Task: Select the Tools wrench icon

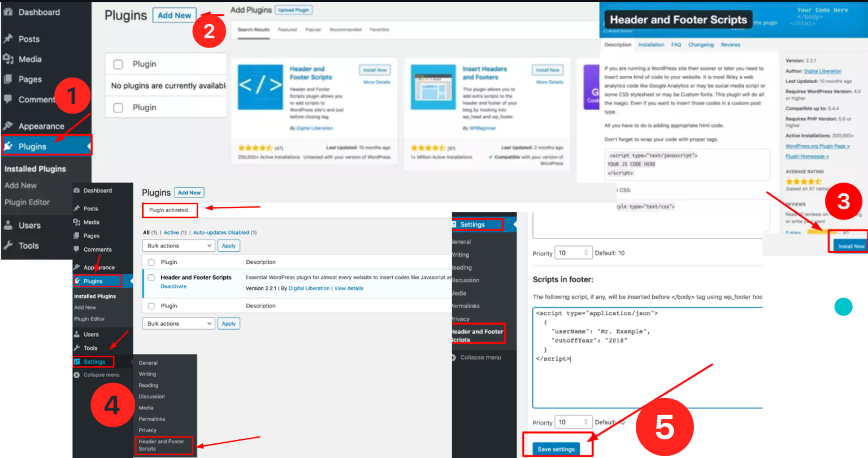Action: click(8, 245)
